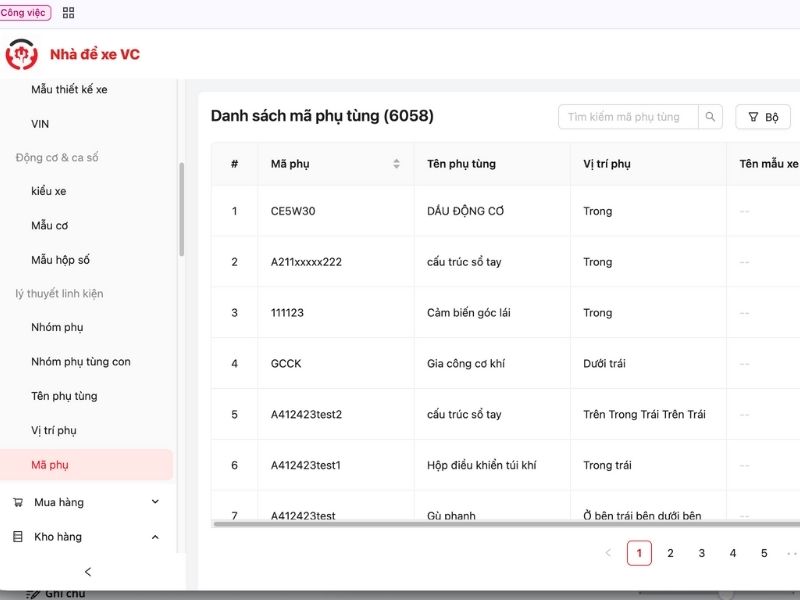The width and height of the screenshot is (800, 600).
Task: Go to page 2 of list
Action: [670, 553]
